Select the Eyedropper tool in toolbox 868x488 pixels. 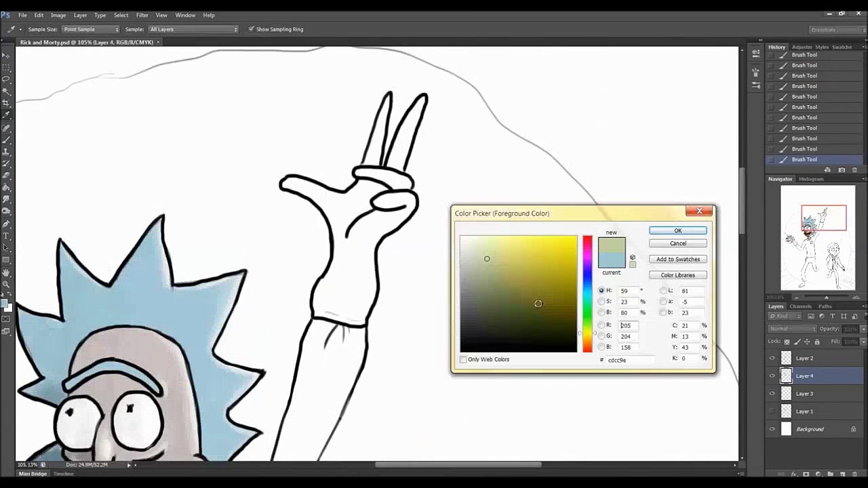[6, 115]
